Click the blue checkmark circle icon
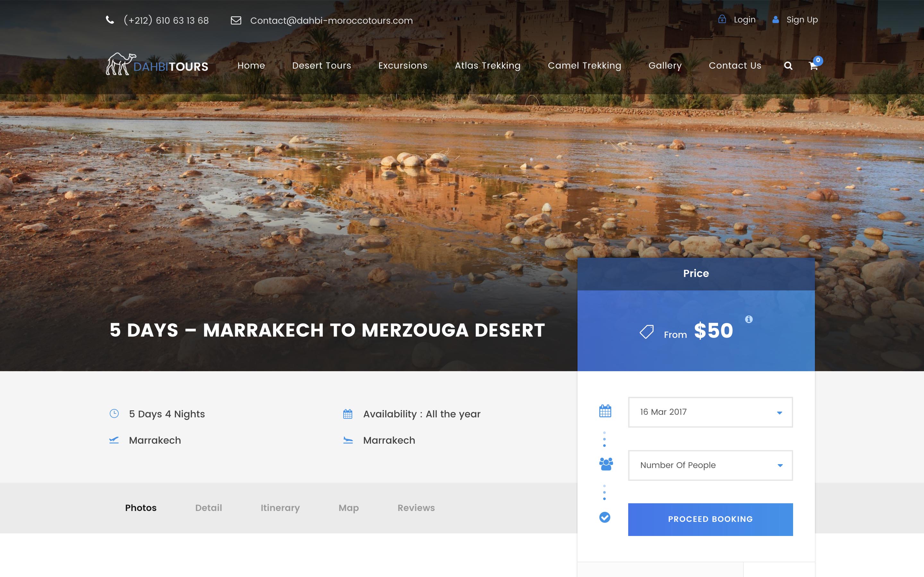 pyautogui.click(x=605, y=517)
